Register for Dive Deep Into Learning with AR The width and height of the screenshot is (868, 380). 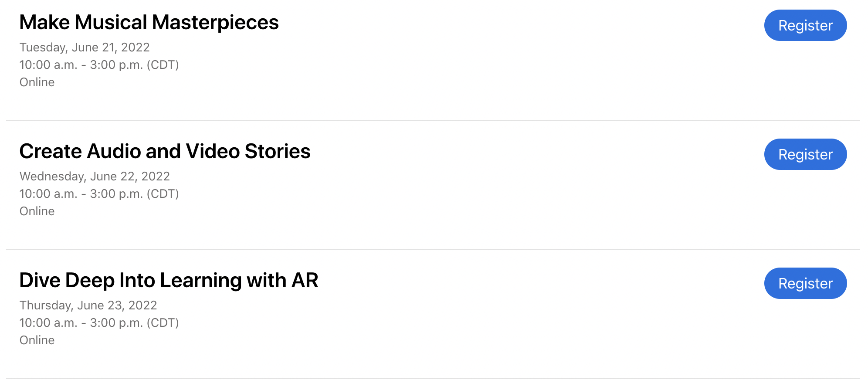click(x=805, y=283)
